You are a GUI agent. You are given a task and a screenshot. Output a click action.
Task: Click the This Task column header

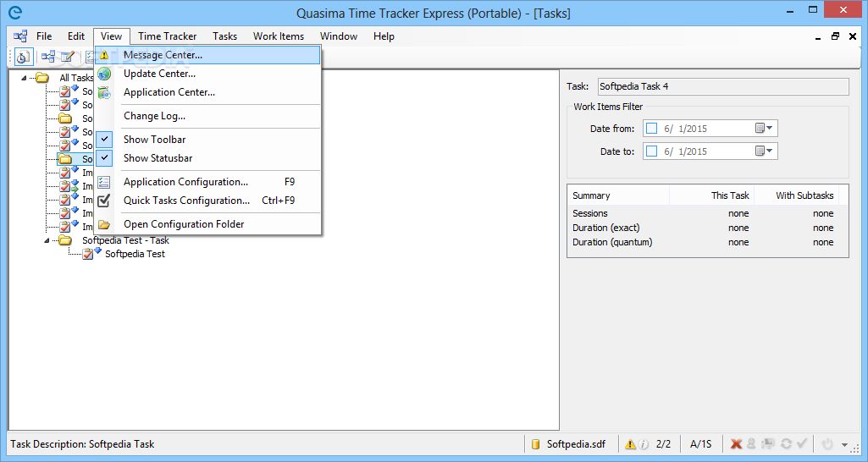click(712, 195)
